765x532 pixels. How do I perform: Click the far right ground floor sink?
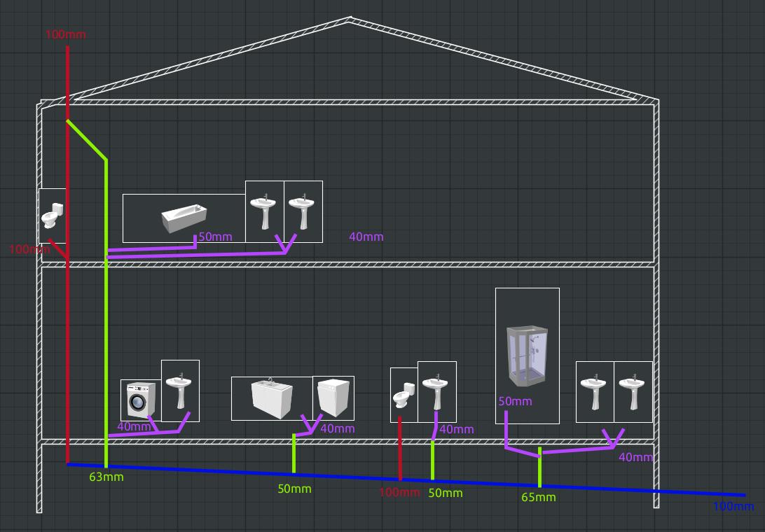(x=633, y=392)
